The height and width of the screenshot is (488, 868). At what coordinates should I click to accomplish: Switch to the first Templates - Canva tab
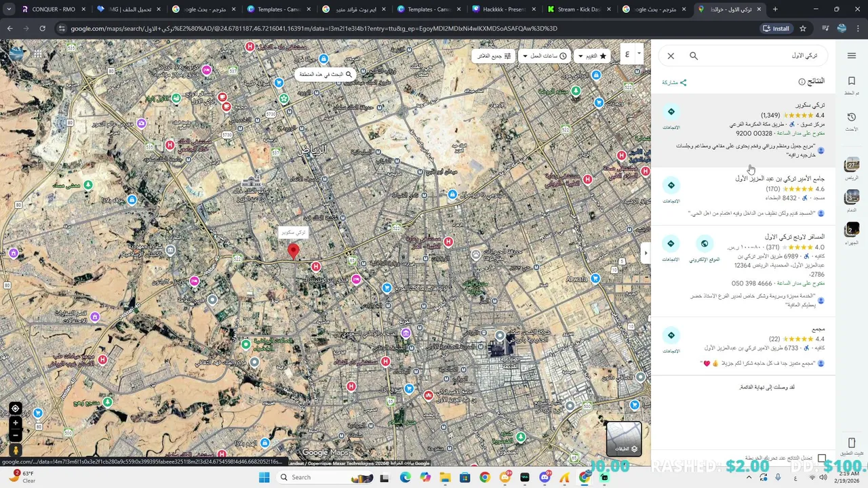pos(278,9)
